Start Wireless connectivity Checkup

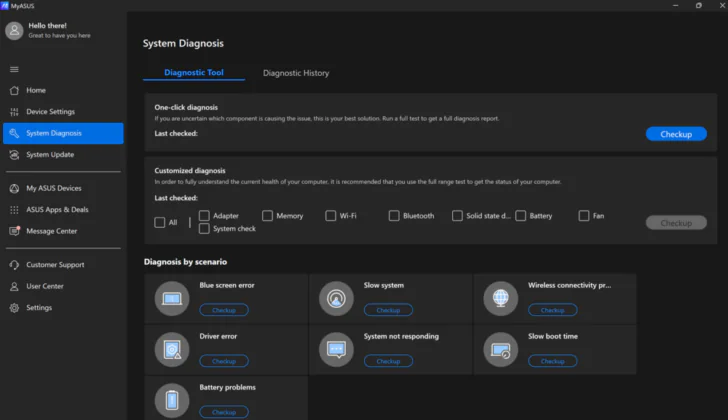tap(552, 310)
